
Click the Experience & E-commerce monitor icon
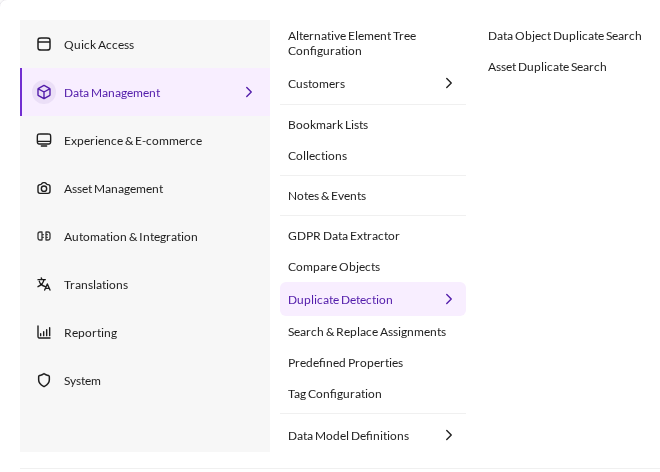point(44,140)
